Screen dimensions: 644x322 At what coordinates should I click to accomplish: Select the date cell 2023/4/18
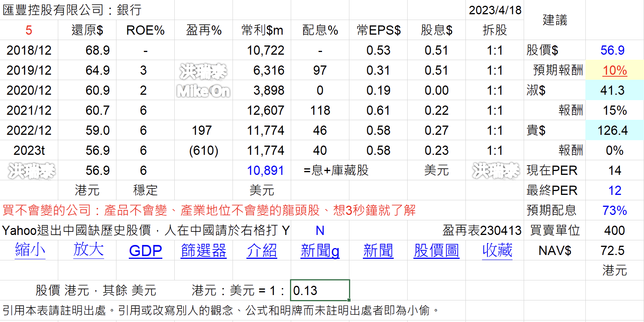495,10
